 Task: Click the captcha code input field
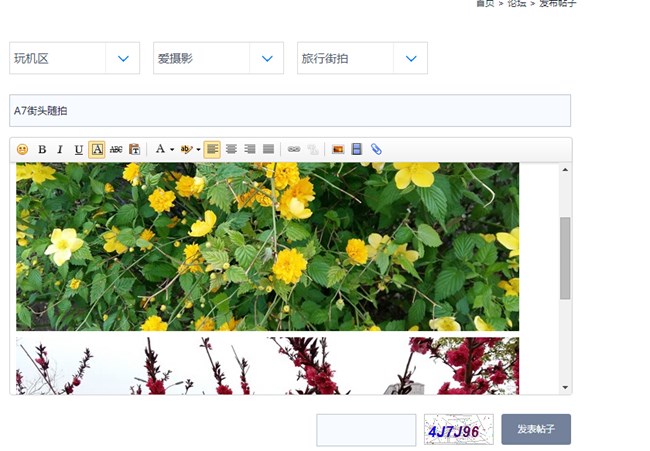click(366, 430)
